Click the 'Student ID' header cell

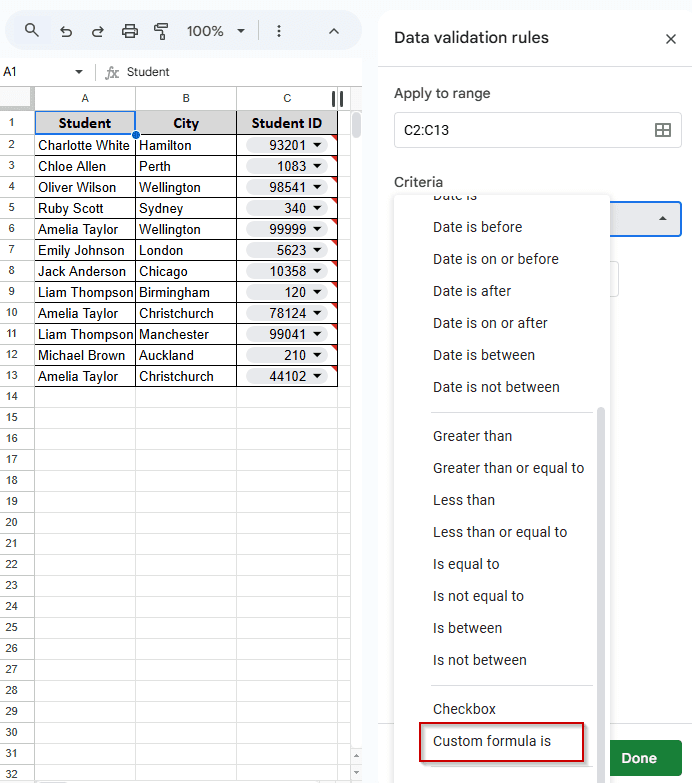coord(287,123)
